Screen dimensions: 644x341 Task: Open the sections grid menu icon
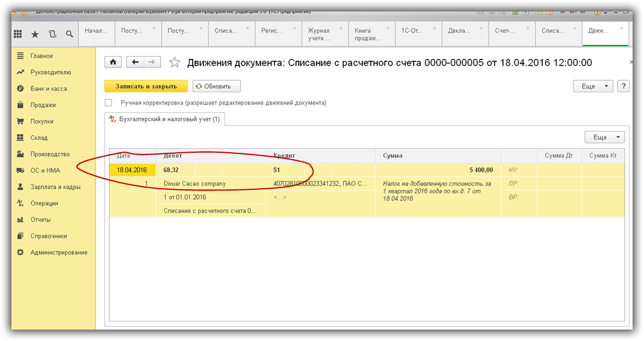(x=18, y=34)
